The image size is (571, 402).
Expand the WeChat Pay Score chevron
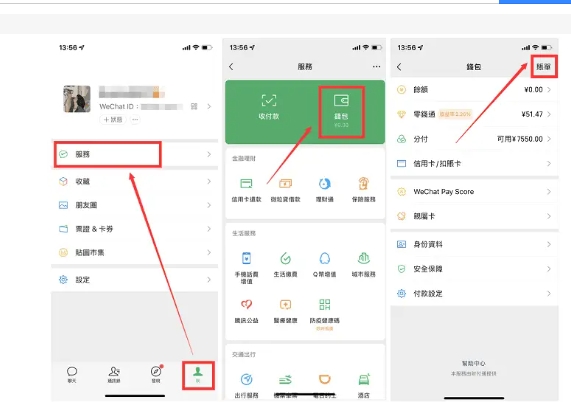pos(549,192)
